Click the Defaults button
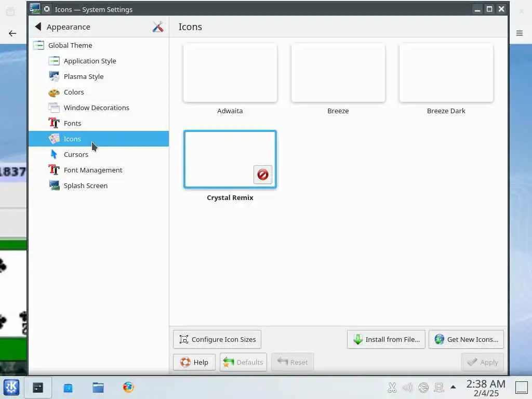Viewport: 532px width, 399px height. click(x=243, y=362)
